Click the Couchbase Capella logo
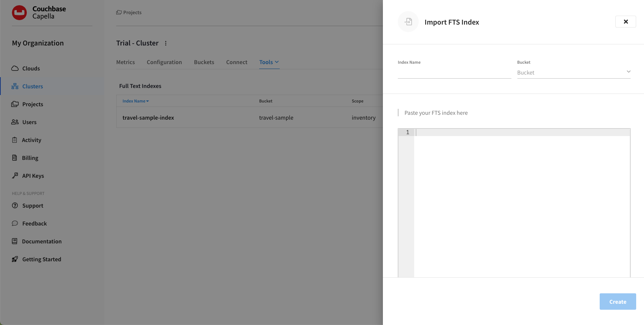The image size is (644, 325). (19, 13)
